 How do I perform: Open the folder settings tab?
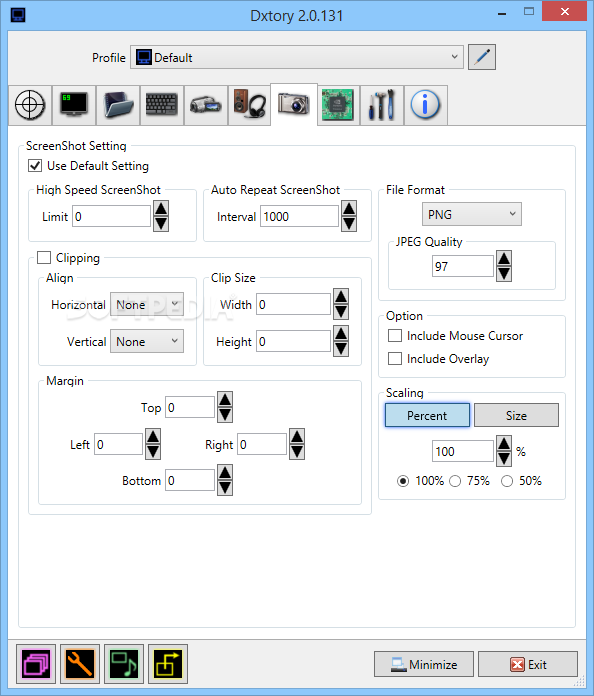coord(118,105)
